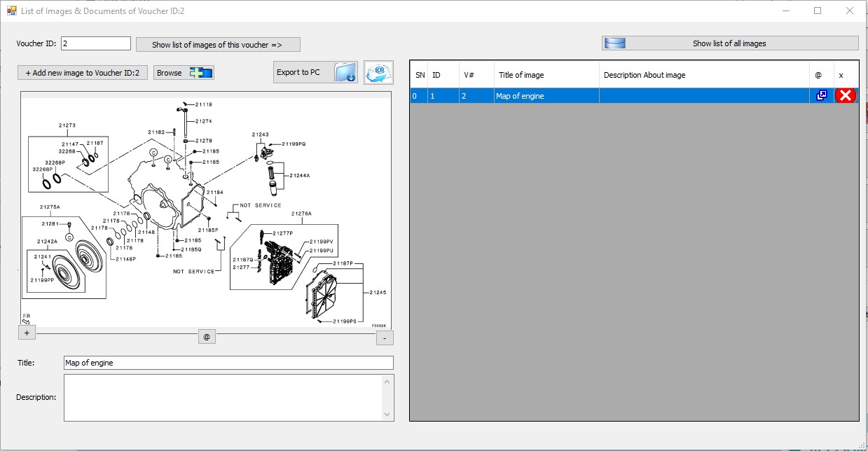Click Description About image column header
Image resolution: width=868 pixels, height=451 pixels.
coord(705,75)
